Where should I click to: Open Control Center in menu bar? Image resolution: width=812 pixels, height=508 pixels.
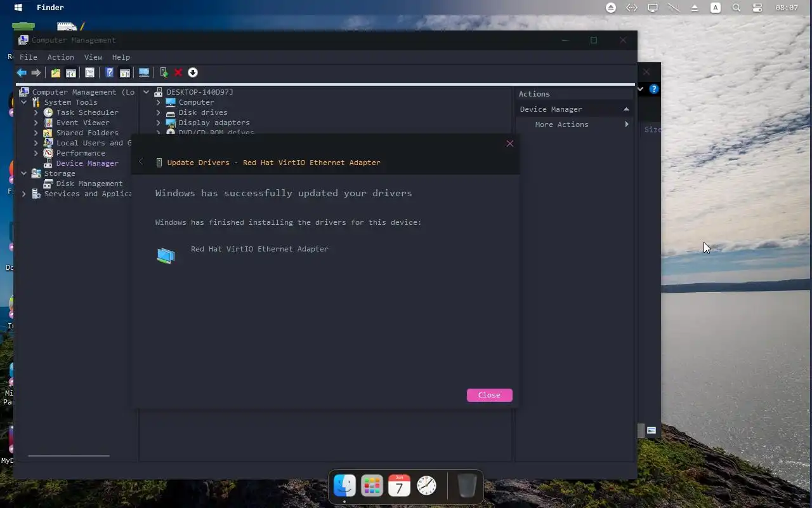pos(757,8)
